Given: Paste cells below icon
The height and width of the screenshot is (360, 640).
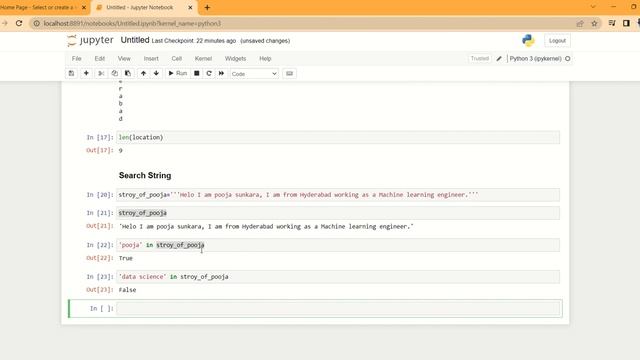Looking at the screenshot, I should [128, 73].
